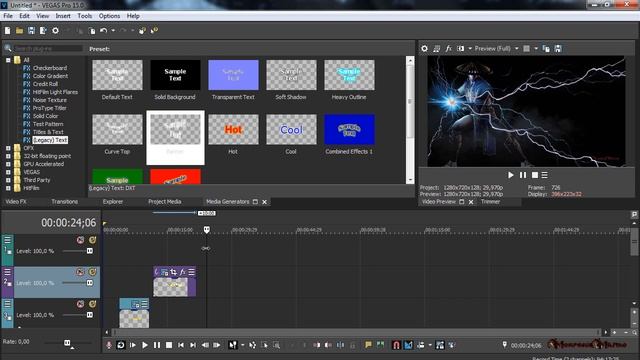Click Generated Media icon on track 3 clip

136,304
